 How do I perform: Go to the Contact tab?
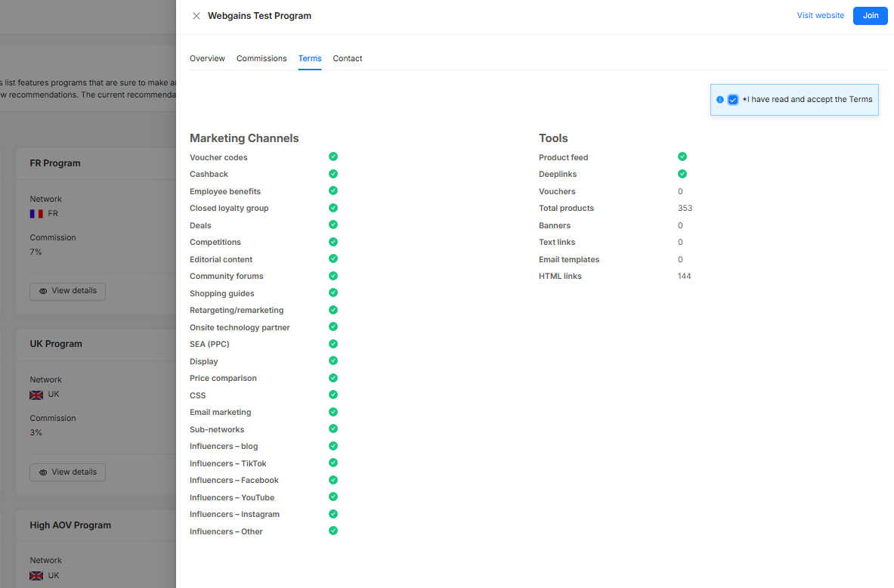(x=348, y=58)
